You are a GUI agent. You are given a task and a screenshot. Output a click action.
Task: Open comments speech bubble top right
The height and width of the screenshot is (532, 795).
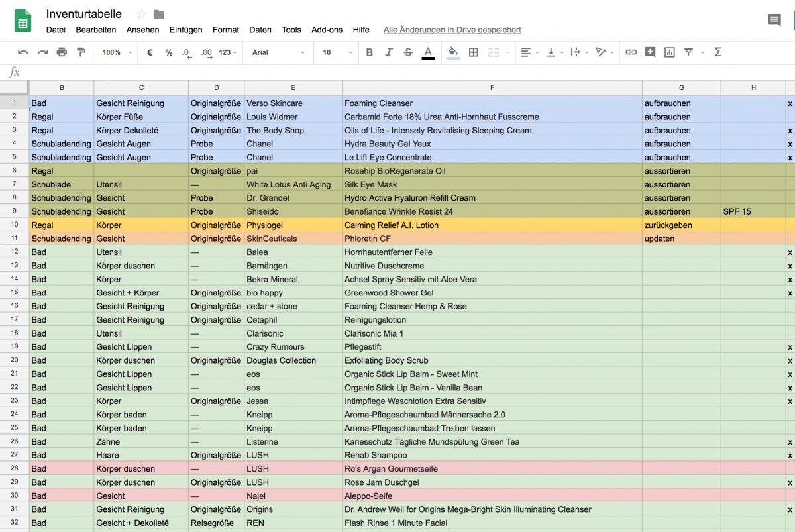774,20
